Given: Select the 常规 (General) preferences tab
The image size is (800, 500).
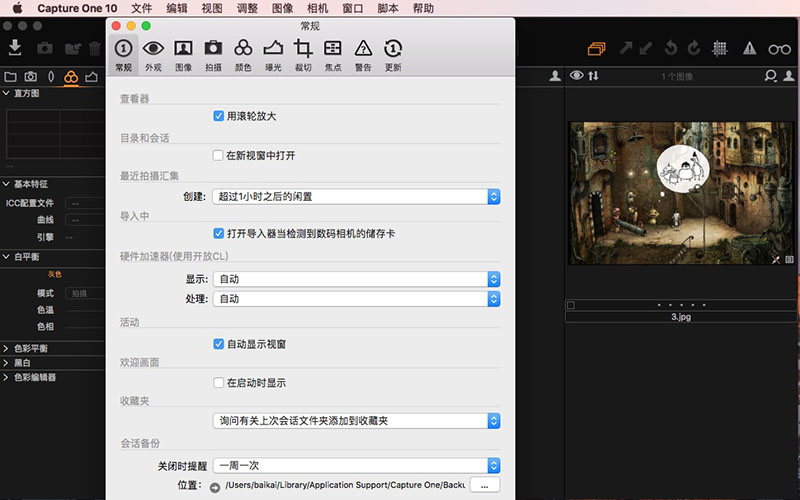Looking at the screenshot, I should [x=123, y=56].
